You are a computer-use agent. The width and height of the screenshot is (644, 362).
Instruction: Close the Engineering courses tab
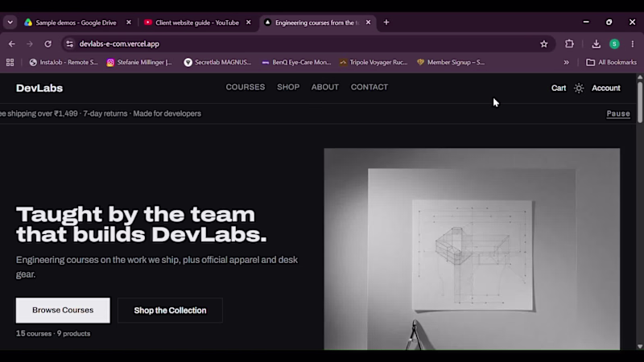click(368, 23)
